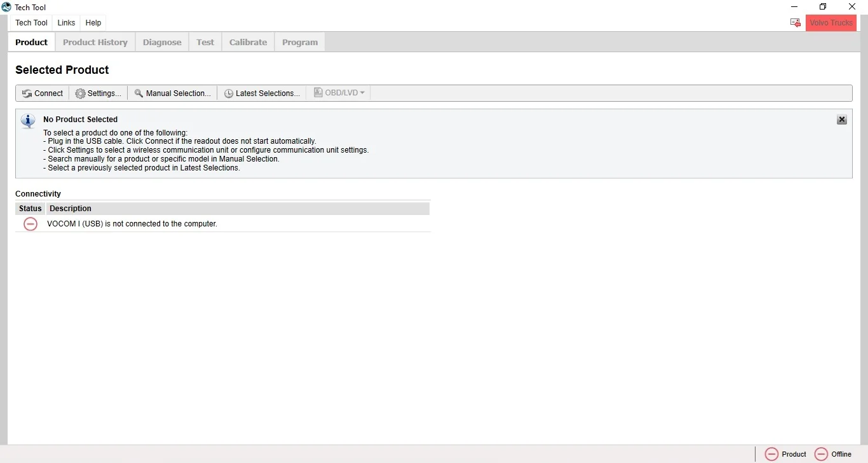Click the Volvo Trucks brand button

[831, 23]
